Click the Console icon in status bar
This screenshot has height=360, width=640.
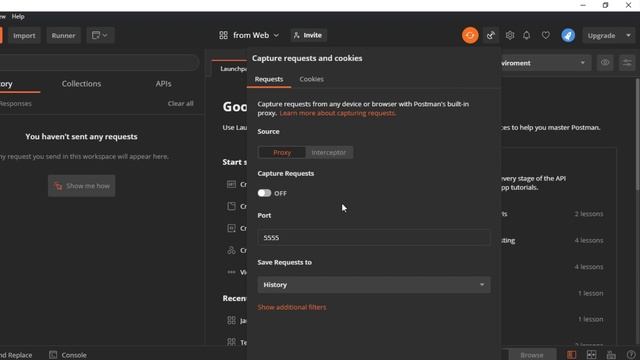(53, 355)
